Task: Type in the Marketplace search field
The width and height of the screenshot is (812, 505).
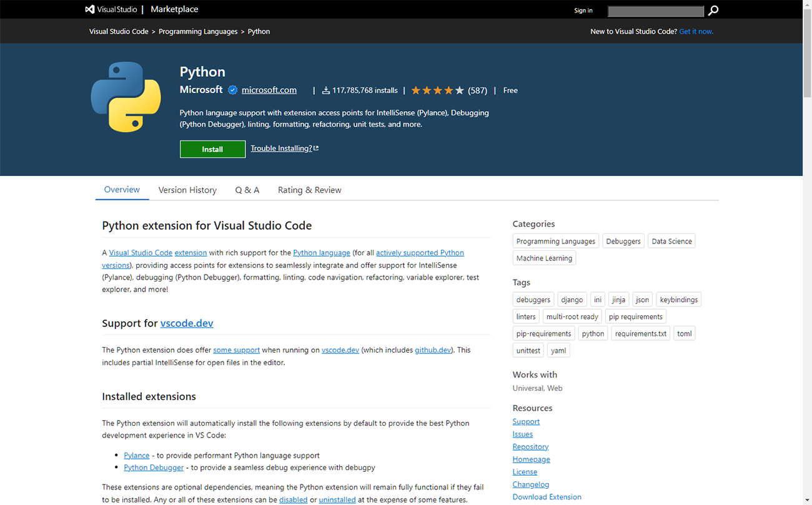Action: tap(655, 11)
